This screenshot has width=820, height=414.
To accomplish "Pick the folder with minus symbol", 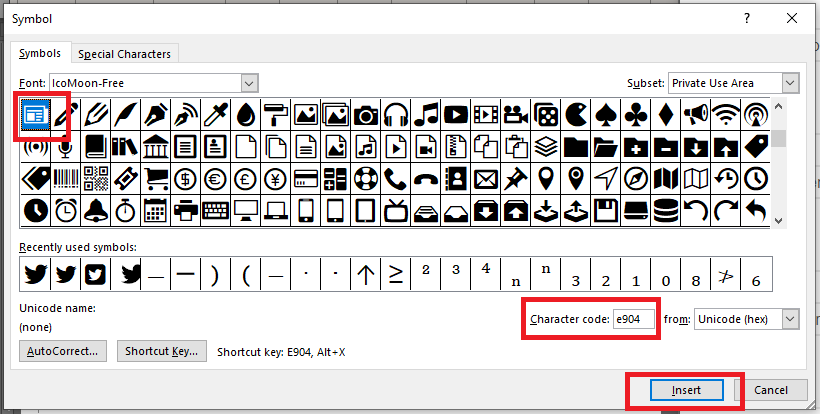I will coord(666,147).
